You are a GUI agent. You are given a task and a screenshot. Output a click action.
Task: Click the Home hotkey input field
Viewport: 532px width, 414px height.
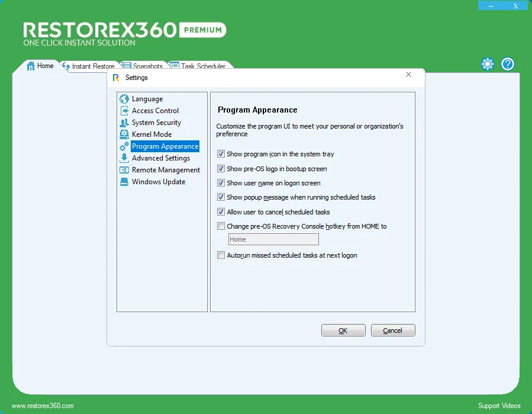(x=273, y=239)
